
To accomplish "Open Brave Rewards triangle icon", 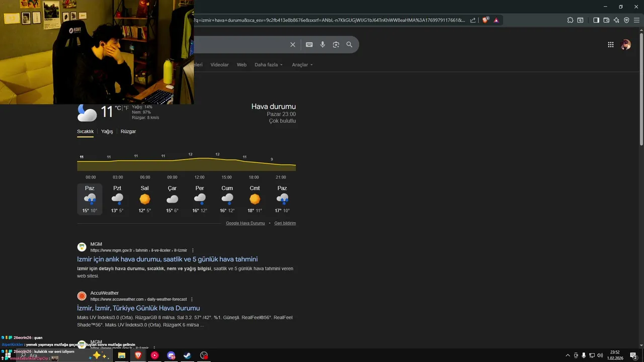I will coord(496,20).
